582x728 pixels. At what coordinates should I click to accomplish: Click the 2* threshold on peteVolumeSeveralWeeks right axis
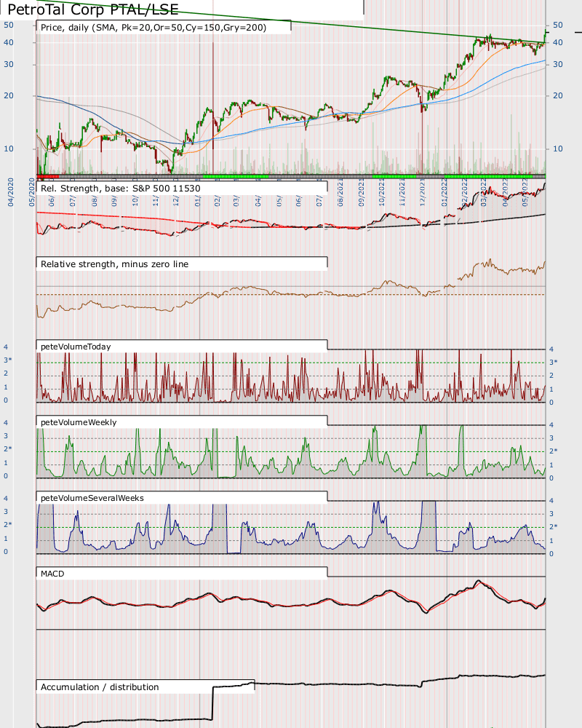(554, 527)
